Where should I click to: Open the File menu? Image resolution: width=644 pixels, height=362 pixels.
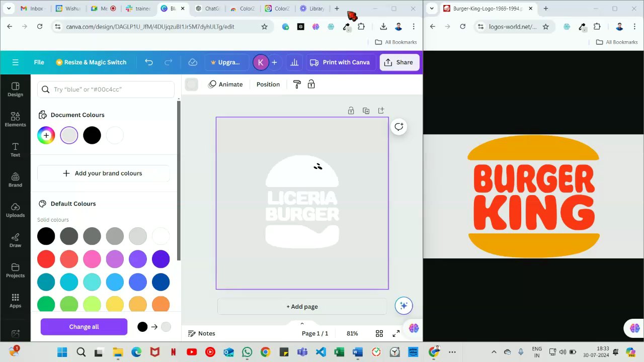click(x=39, y=62)
